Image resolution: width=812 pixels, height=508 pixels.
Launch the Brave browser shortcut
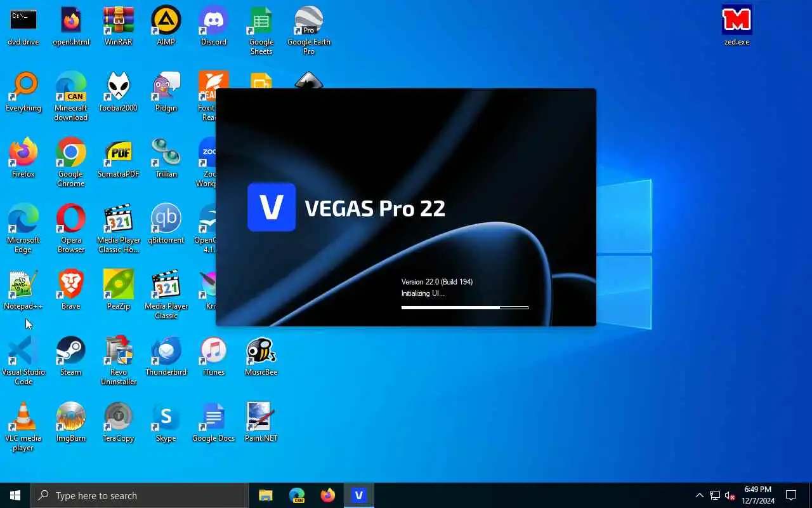click(x=71, y=290)
